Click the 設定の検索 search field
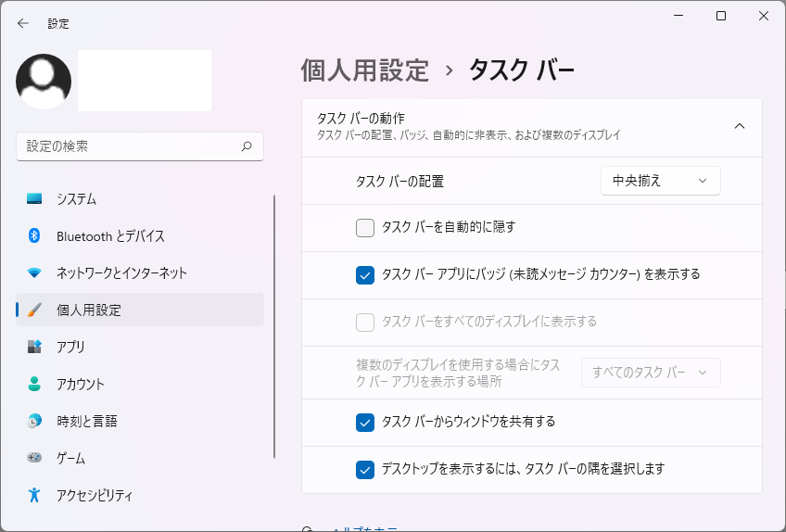The image size is (786, 532). click(140, 146)
